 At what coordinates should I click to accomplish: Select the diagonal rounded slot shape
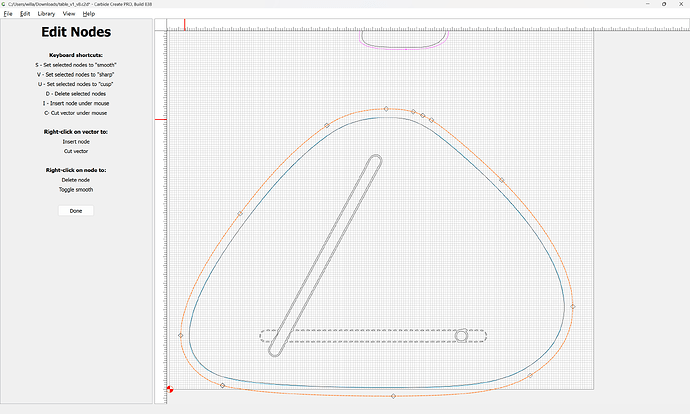click(325, 256)
